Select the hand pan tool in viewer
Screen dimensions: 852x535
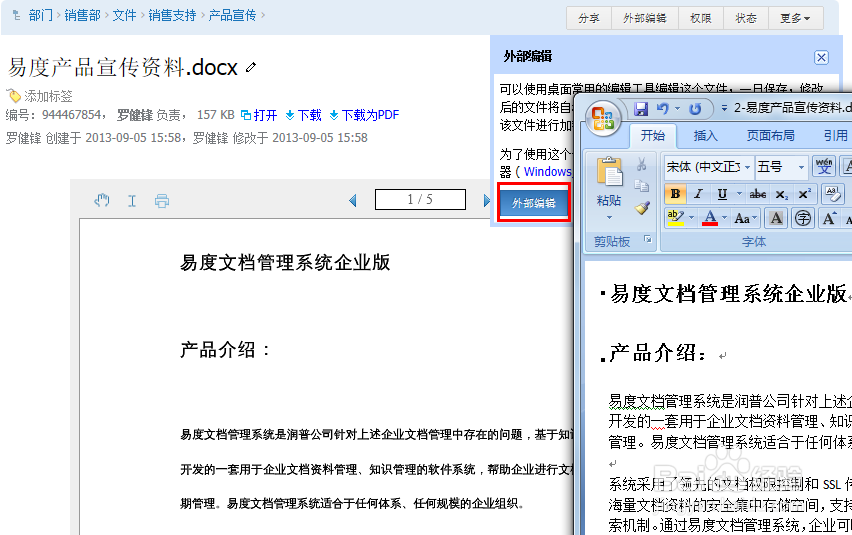[102, 200]
